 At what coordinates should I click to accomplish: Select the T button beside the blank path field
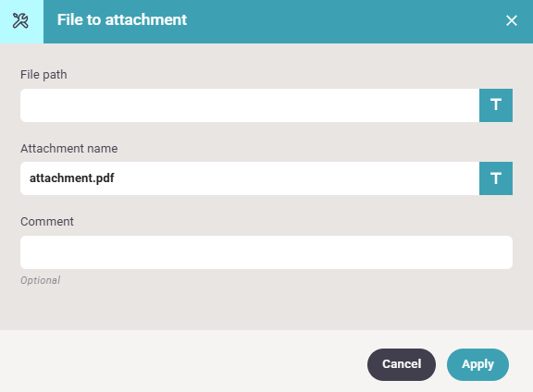496,105
